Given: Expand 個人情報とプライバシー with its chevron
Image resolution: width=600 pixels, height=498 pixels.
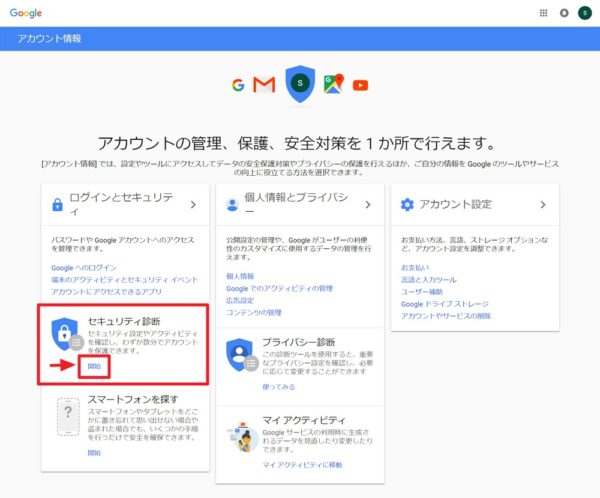Looking at the screenshot, I should pyautogui.click(x=368, y=205).
